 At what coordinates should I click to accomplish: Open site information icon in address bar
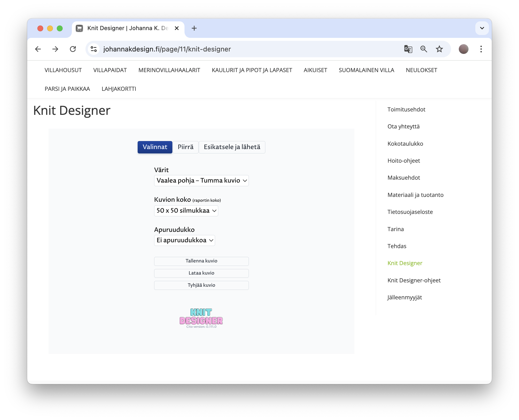click(x=94, y=49)
